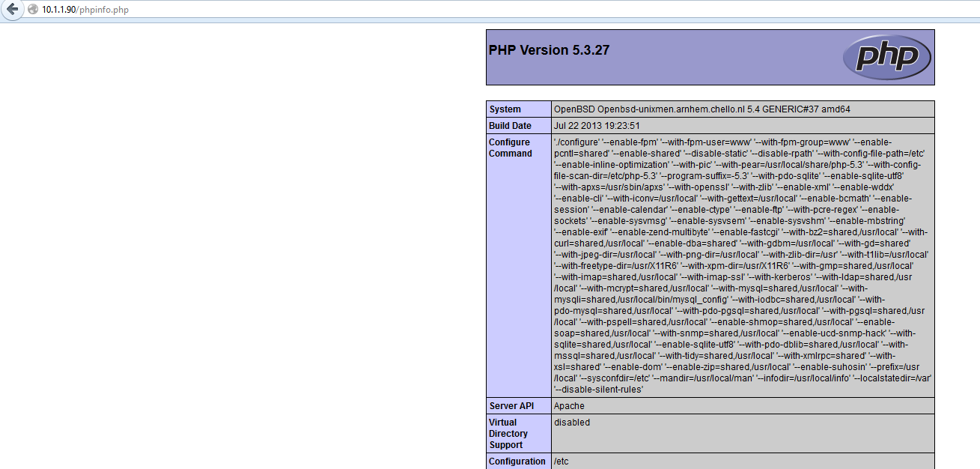980x469 pixels.
Task: Click the '--disable-silent-rules' text line
Action: (x=599, y=390)
